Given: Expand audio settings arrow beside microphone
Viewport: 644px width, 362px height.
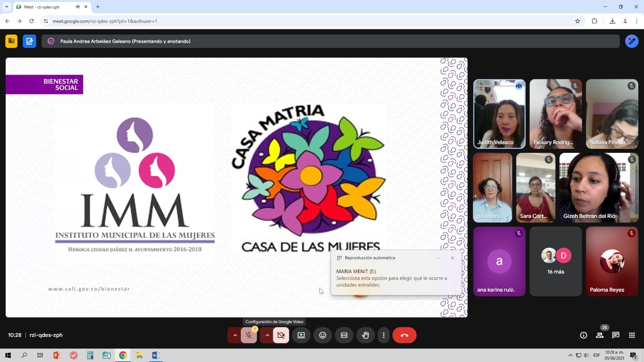Looking at the screenshot, I should coord(235,335).
